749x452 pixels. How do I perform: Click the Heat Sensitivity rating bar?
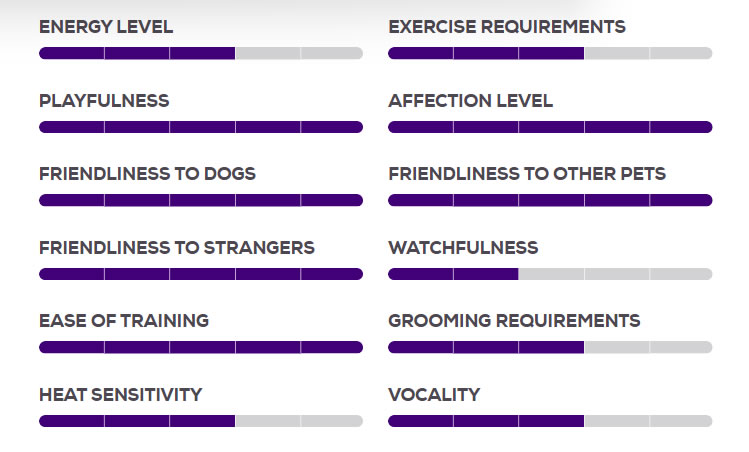pyautogui.click(x=201, y=421)
